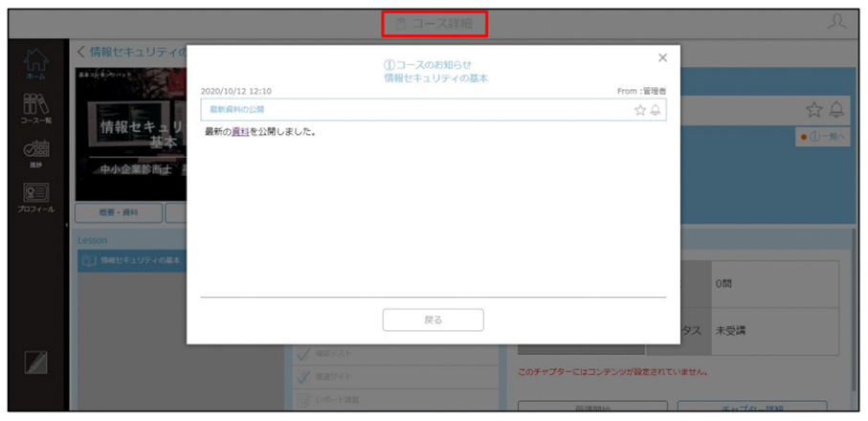Open the 一覧へ notice list button
Image resolution: width=868 pixels, height=421 pixels.
click(823, 137)
